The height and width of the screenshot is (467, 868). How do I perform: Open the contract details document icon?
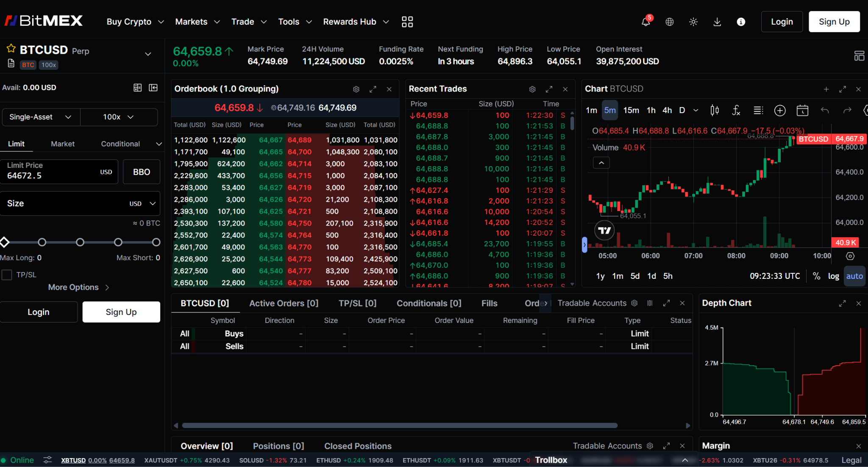(11, 64)
